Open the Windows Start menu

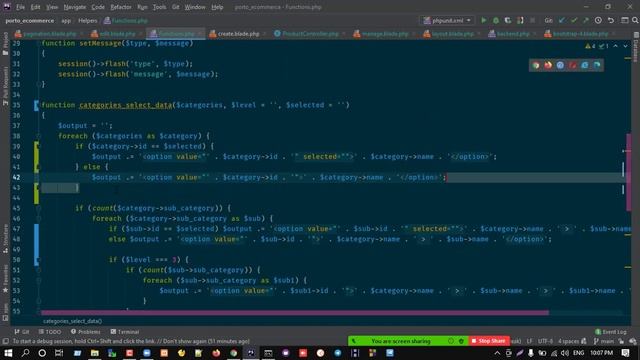point(8,353)
